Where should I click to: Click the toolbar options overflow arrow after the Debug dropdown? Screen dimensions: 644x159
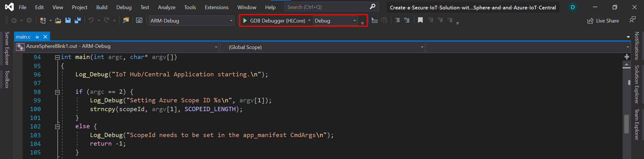pos(362,23)
